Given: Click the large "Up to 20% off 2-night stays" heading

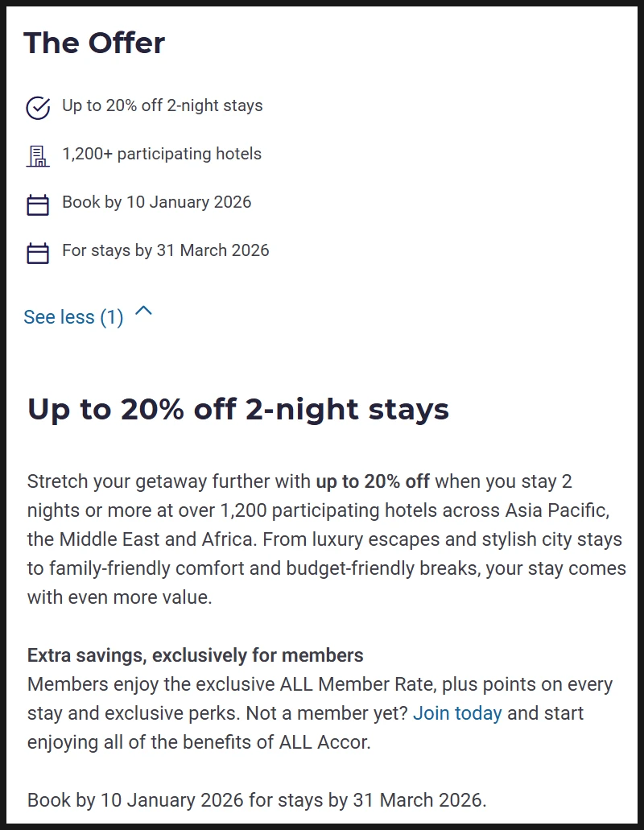Looking at the screenshot, I should point(238,409).
